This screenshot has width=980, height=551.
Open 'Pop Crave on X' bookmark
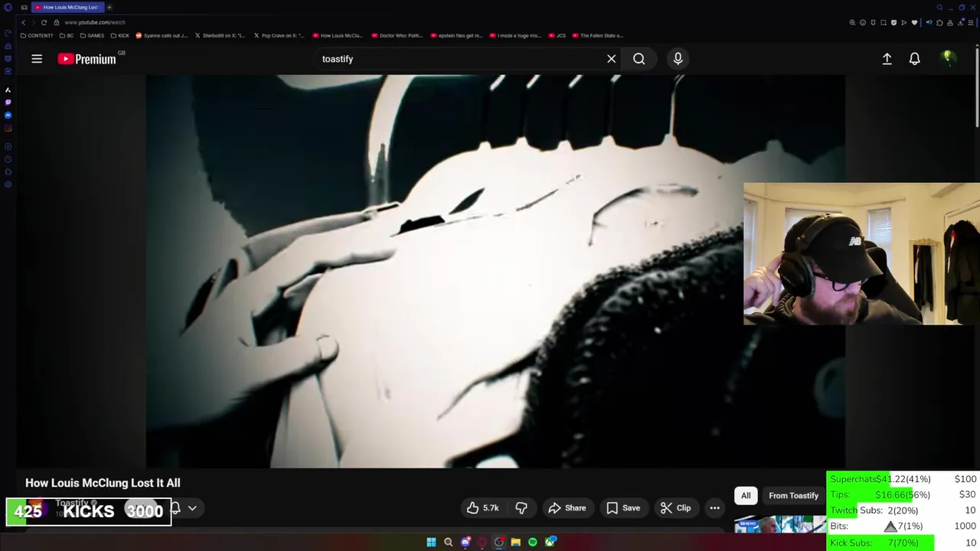279,35
